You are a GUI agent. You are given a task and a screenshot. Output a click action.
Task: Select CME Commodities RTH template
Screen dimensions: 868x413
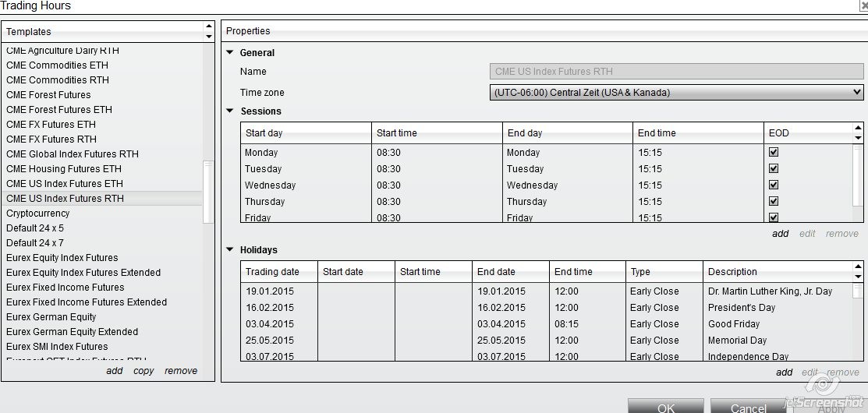(58, 80)
